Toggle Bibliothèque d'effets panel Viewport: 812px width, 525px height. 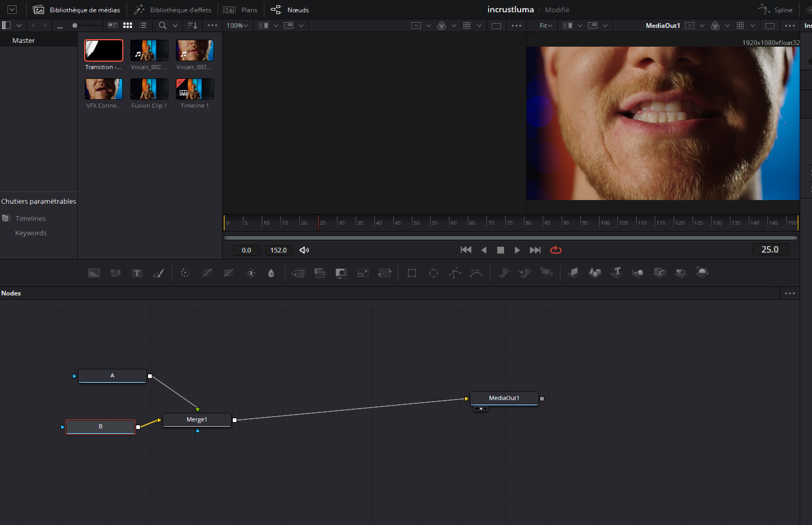tap(173, 10)
